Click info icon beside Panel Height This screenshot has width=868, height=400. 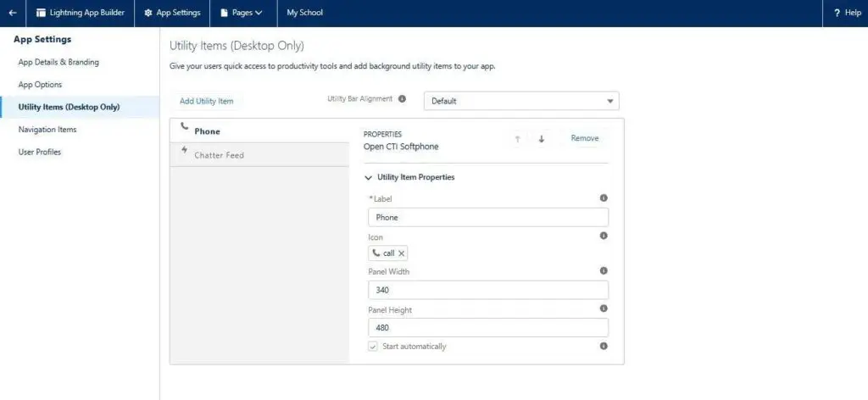[604, 309]
